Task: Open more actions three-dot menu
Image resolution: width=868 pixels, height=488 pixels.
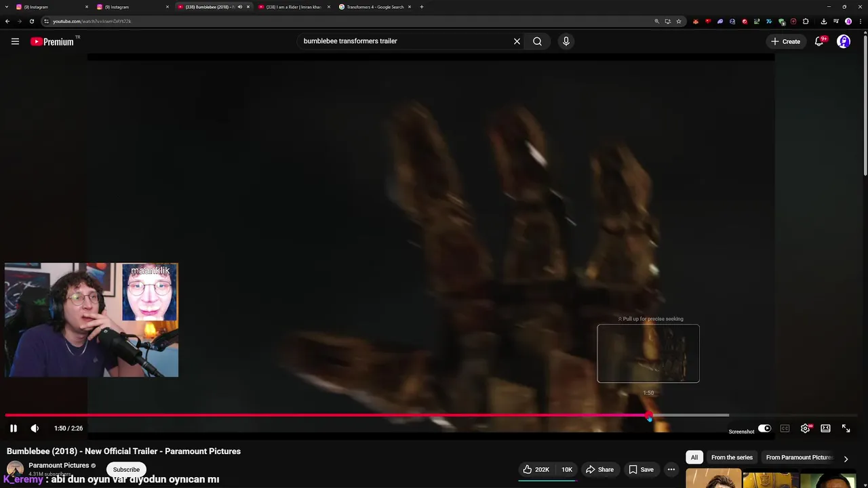Action: (x=671, y=469)
